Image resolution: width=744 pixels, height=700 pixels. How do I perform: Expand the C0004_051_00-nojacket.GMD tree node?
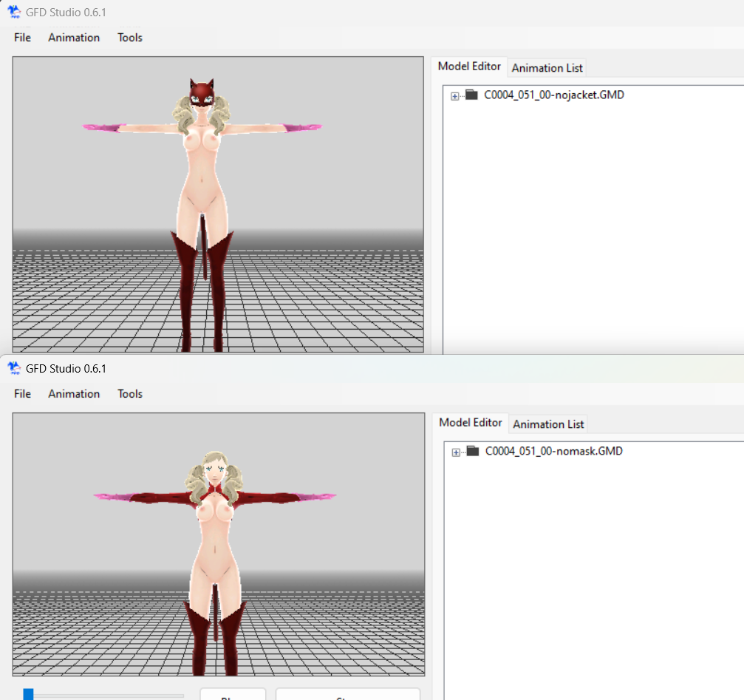pos(454,96)
